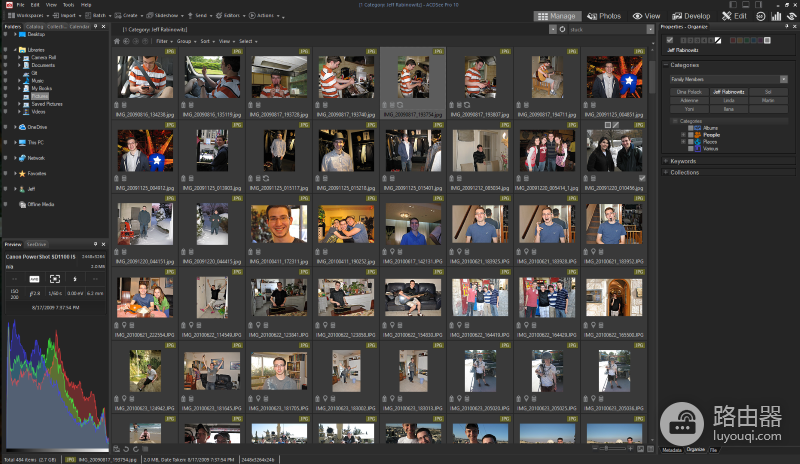Click the Send upload icon
Image resolution: width=800 pixels, height=464 pixels.
pyautogui.click(x=190, y=16)
